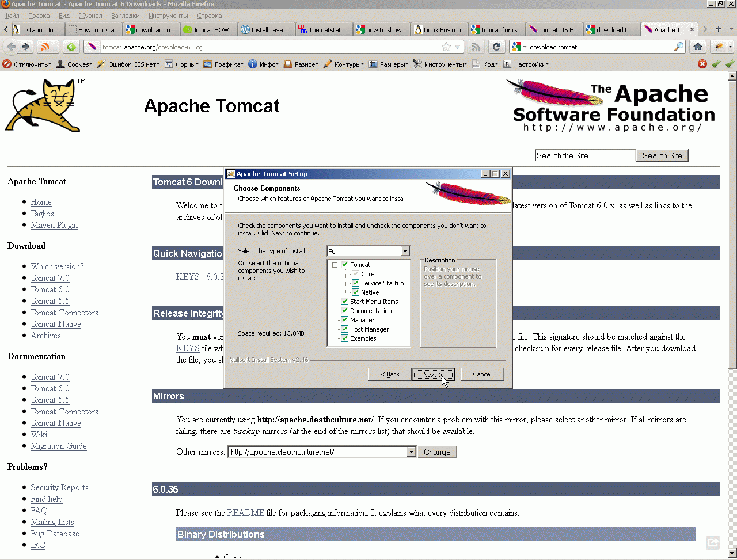Cancel the Apache Tomcat Setup
Image resolution: width=737 pixels, height=560 pixels.
(x=483, y=374)
